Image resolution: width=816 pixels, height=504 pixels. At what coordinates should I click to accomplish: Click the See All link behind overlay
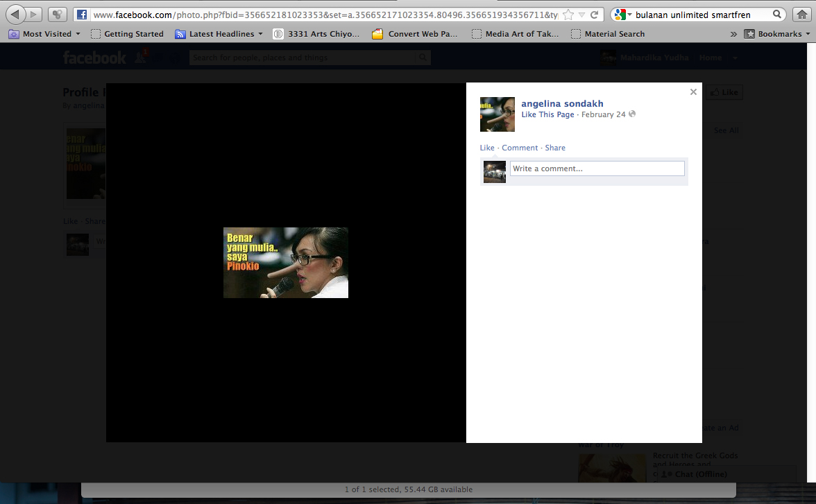point(726,130)
